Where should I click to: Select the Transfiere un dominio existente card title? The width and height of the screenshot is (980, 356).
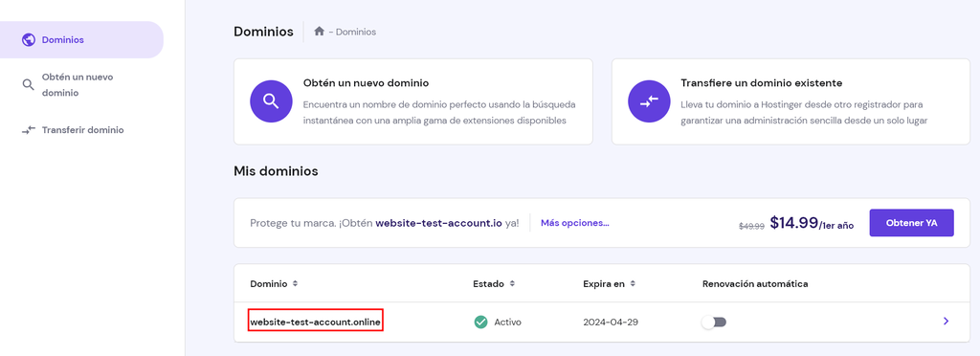(761, 83)
